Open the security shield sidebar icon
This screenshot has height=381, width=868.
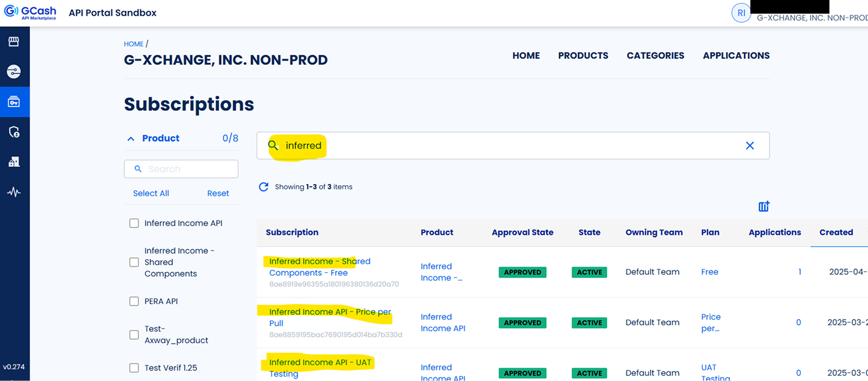[14, 132]
